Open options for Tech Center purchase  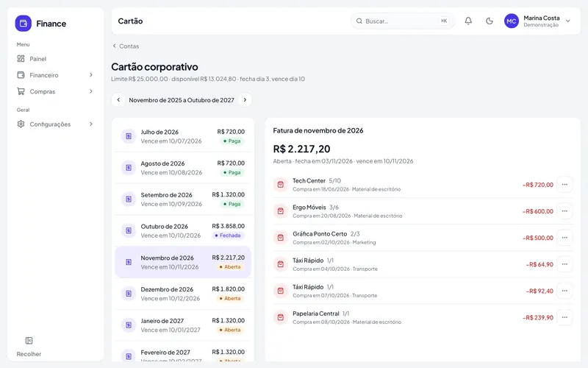click(564, 185)
